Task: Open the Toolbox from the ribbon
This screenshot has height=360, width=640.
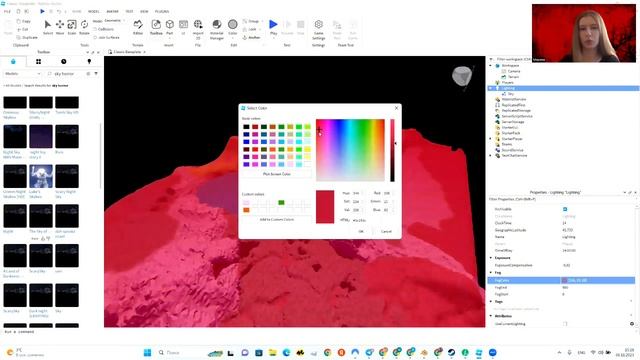Action: 156,27
